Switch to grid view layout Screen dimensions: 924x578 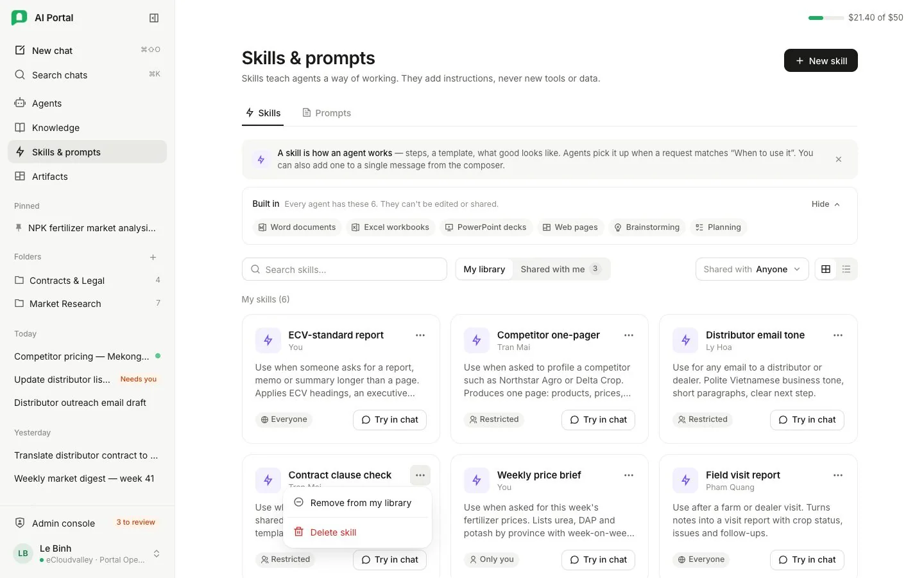click(826, 269)
